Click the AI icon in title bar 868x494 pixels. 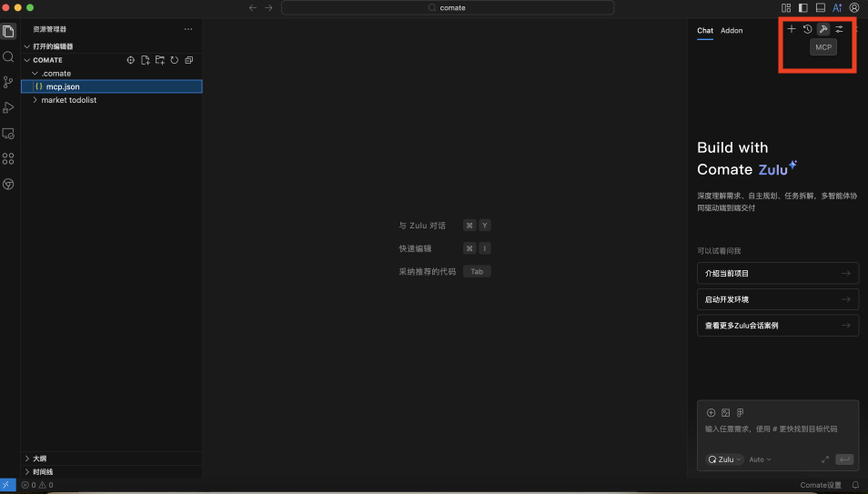838,8
